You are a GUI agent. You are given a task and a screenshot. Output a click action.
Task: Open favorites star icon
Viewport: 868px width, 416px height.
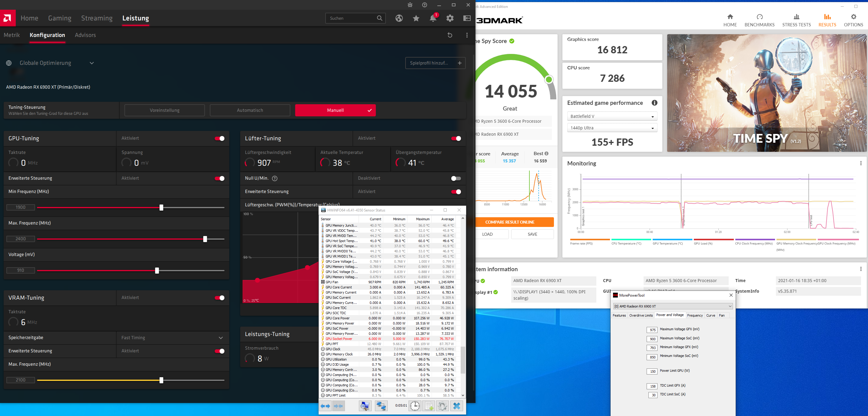416,18
